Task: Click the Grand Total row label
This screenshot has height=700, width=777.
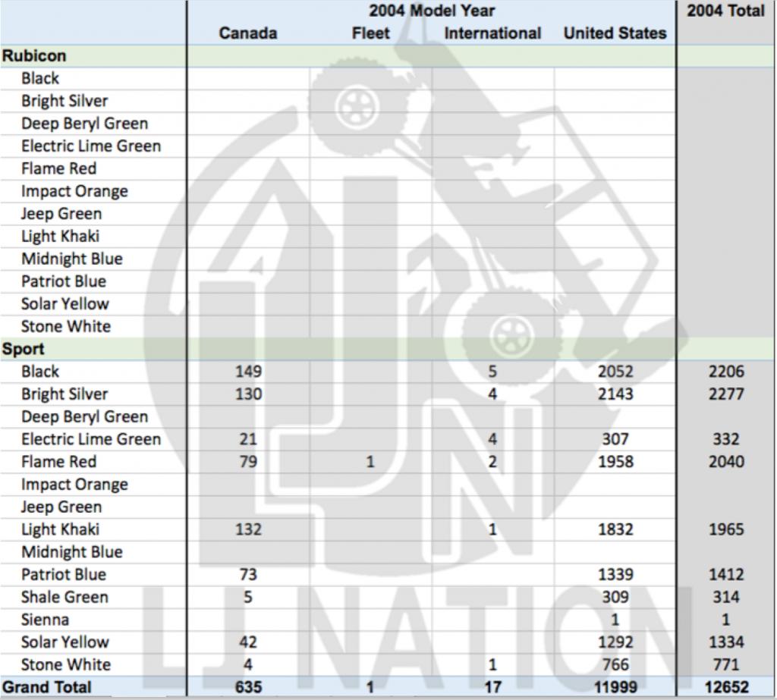Action: 47,687
